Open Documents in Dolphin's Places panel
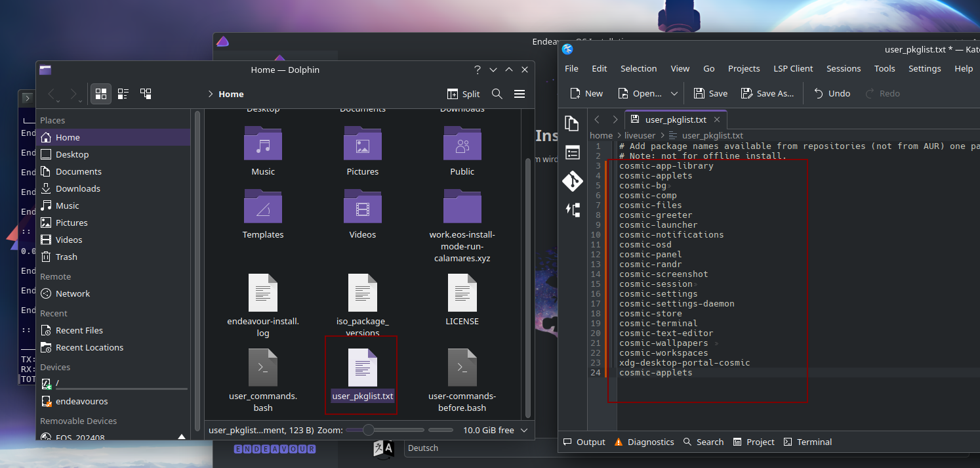The width and height of the screenshot is (980, 468). click(113, 171)
